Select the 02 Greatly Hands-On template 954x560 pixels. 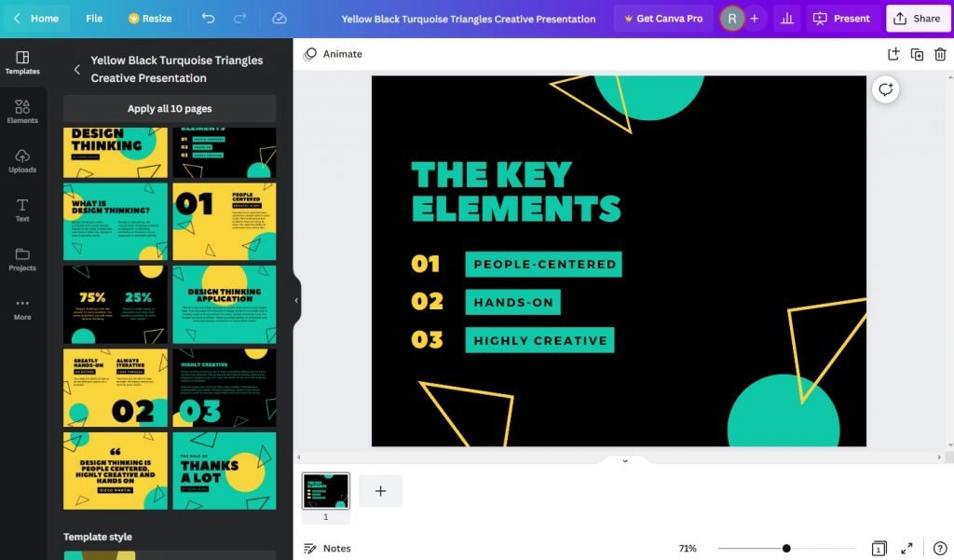tap(115, 388)
